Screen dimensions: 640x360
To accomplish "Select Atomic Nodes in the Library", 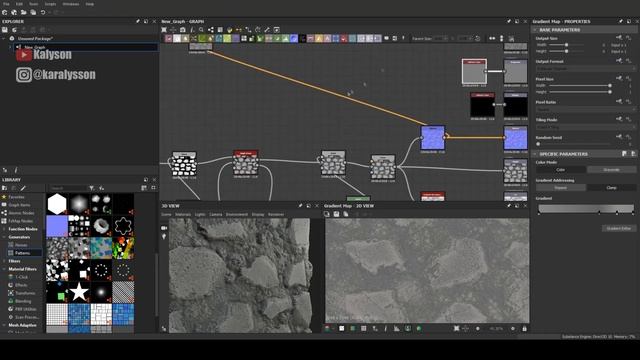I will [x=21, y=213].
